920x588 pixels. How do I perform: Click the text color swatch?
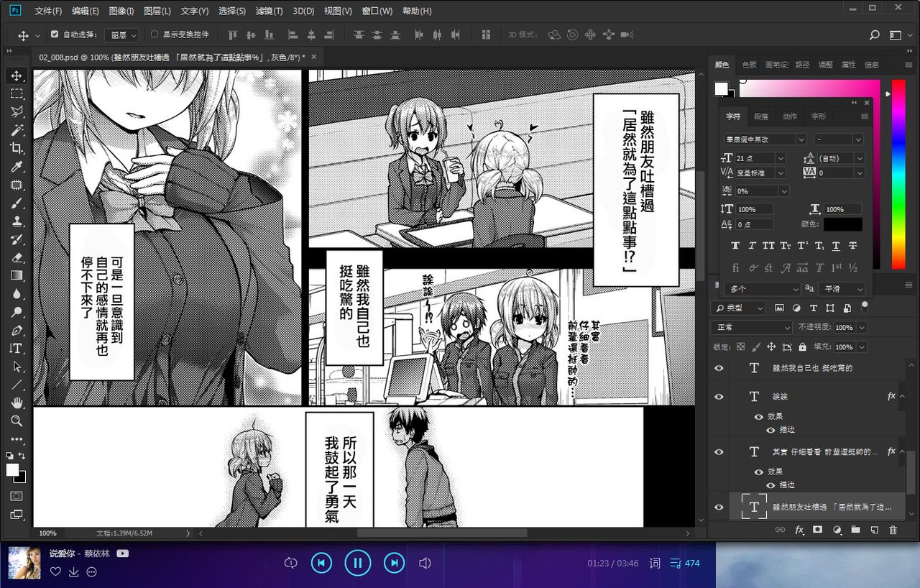(x=842, y=224)
